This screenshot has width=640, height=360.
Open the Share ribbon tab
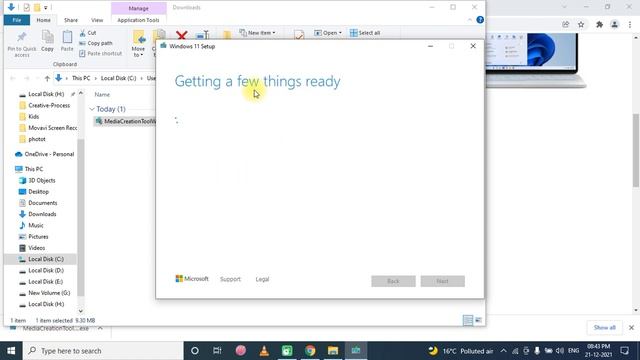coord(71,20)
